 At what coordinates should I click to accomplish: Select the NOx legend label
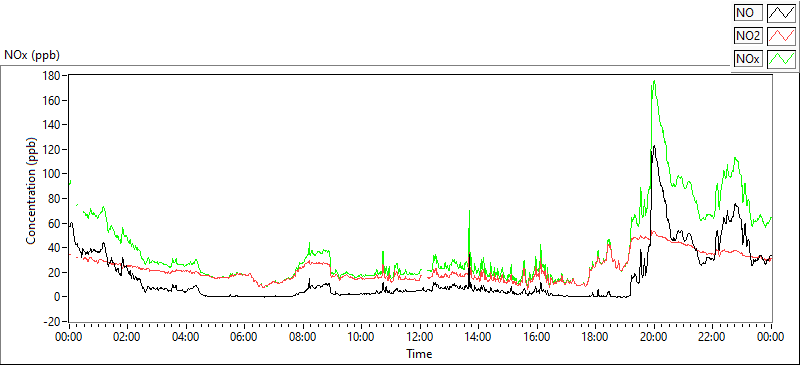(748, 59)
